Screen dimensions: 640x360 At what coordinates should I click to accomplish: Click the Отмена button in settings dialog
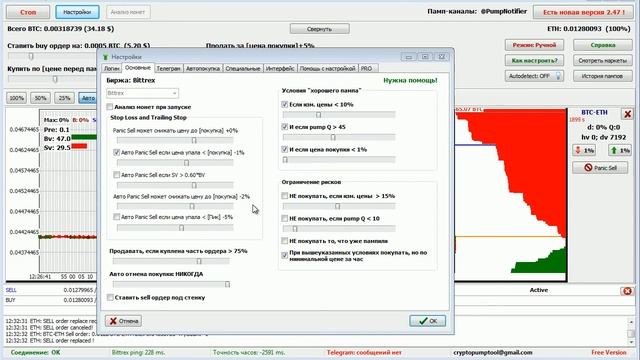click(124, 321)
